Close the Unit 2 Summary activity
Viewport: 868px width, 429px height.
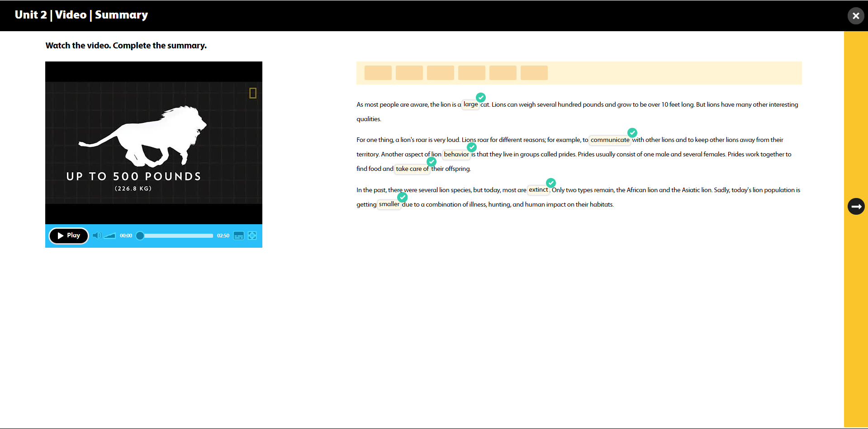coord(855,16)
